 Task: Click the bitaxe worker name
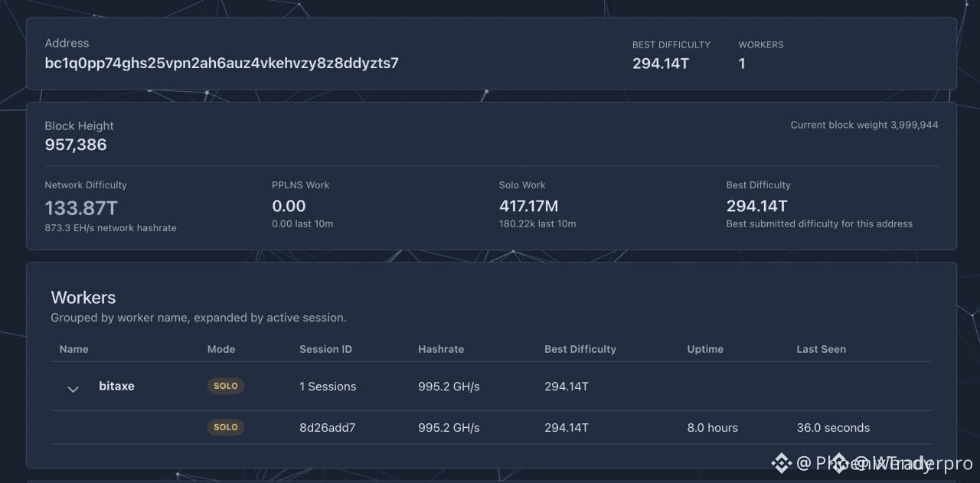tap(116, 387)
